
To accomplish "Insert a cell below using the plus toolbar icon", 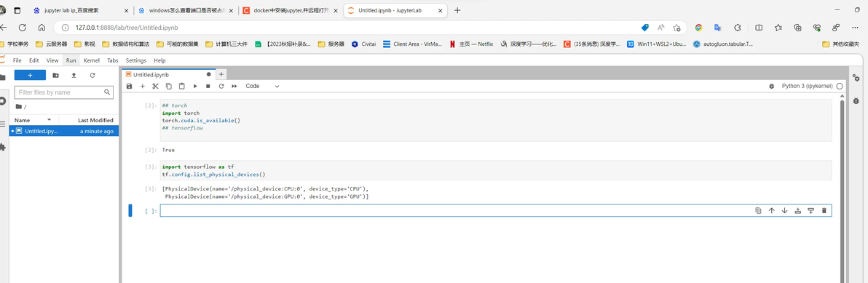I will coord(142,87).
